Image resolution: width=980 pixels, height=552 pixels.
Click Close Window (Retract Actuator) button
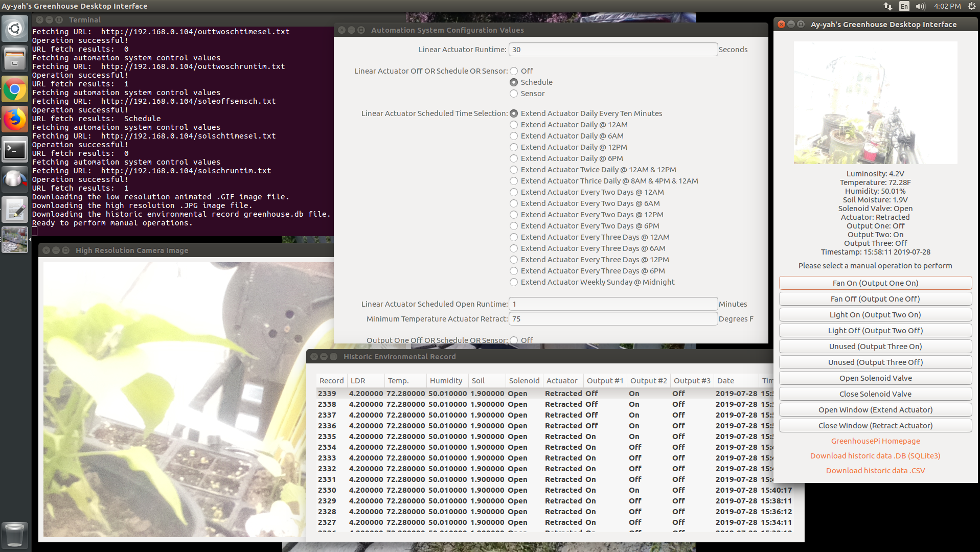pyautogui.click(x=875, y=426)
